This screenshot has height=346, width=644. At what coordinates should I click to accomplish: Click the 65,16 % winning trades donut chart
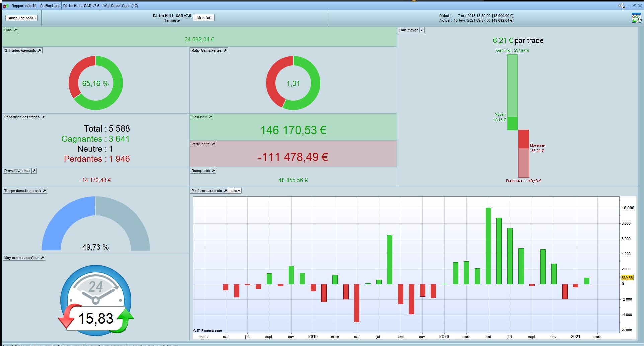click(96, 83)
